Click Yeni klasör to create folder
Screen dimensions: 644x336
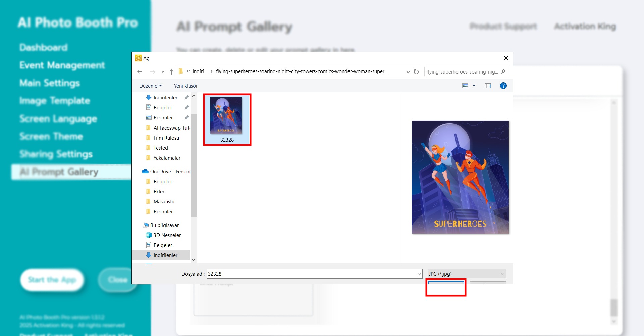[185, 86]
